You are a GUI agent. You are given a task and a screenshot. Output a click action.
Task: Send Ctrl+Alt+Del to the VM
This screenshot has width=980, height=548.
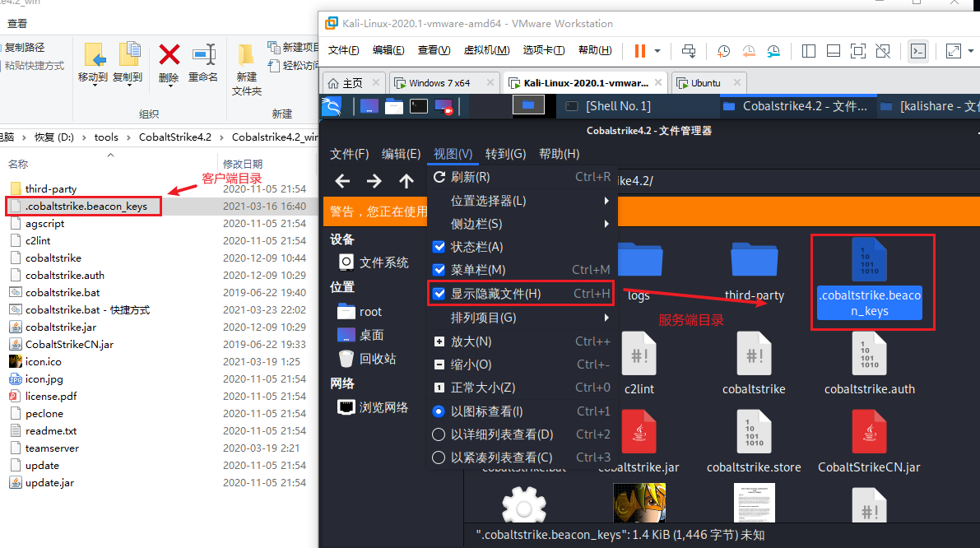689,51
